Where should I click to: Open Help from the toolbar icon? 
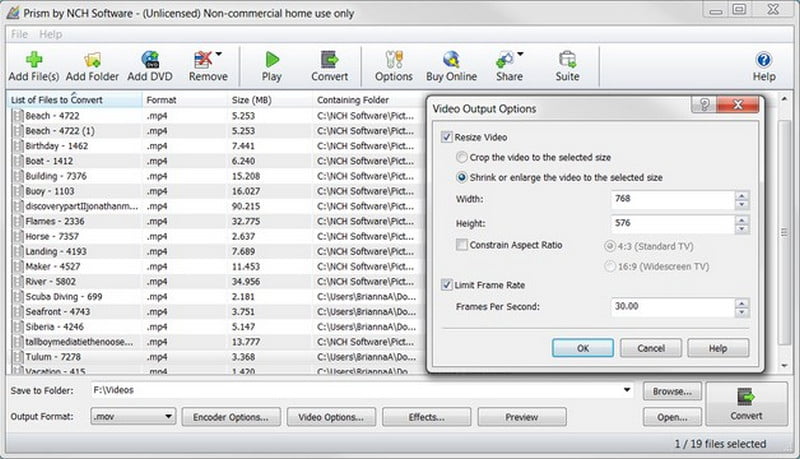click(x=763, y=60)
